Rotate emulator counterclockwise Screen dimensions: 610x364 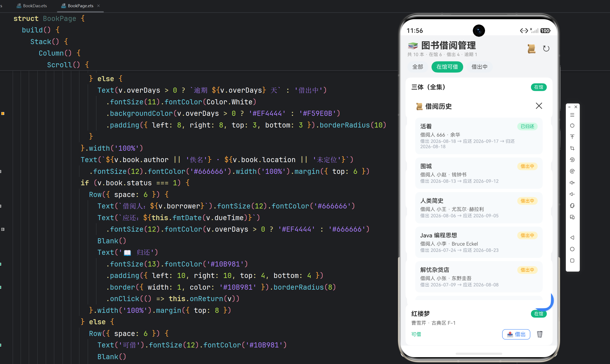coord(572,160)
